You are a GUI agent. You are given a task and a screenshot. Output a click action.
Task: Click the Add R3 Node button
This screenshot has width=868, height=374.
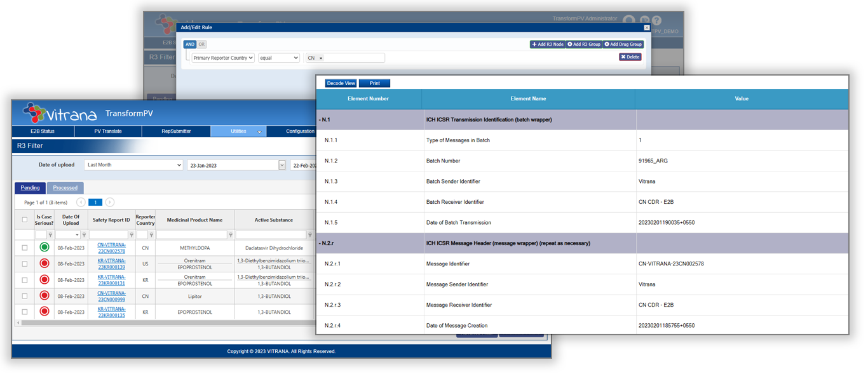tap(547, 44)
